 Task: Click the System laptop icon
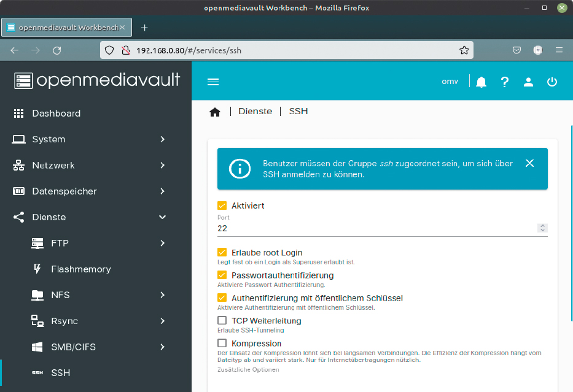click(18, 139)
